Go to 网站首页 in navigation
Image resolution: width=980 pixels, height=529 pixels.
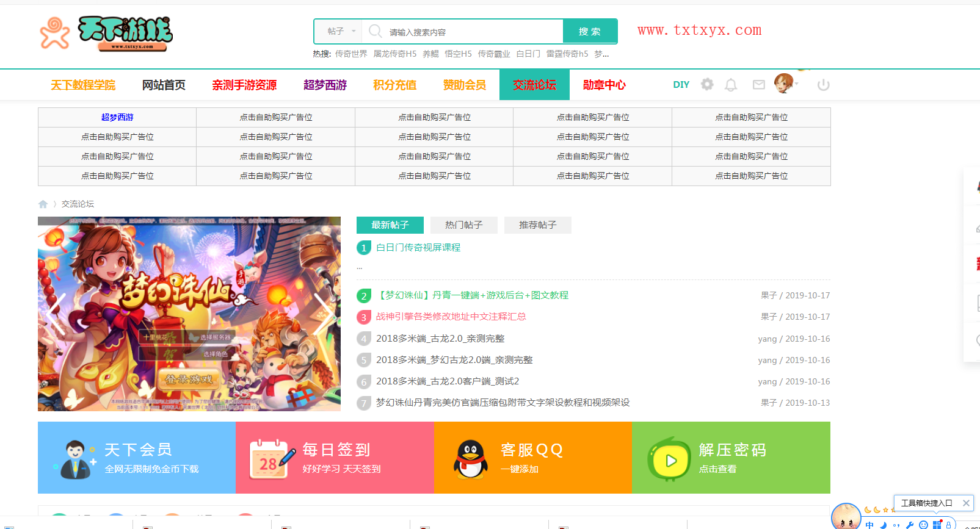point(164,85)
